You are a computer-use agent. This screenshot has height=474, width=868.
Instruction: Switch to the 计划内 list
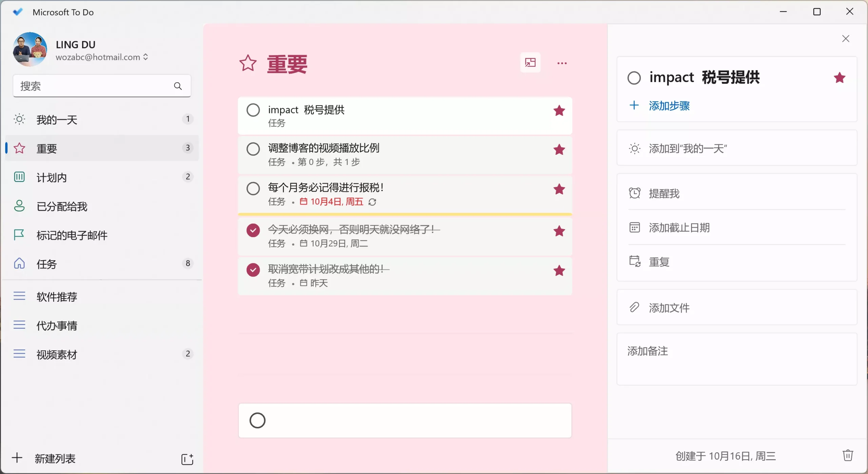coord(52,178)
